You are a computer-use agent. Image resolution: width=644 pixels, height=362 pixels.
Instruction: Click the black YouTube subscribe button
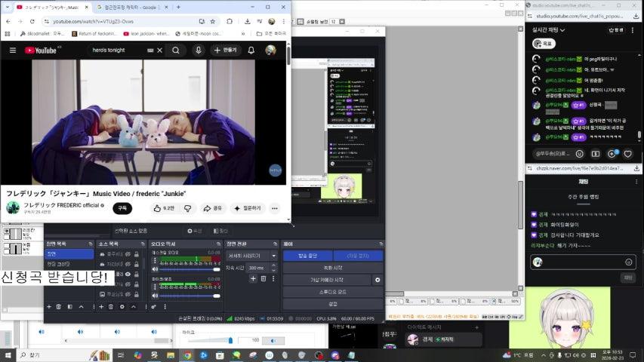pos(121,208)
